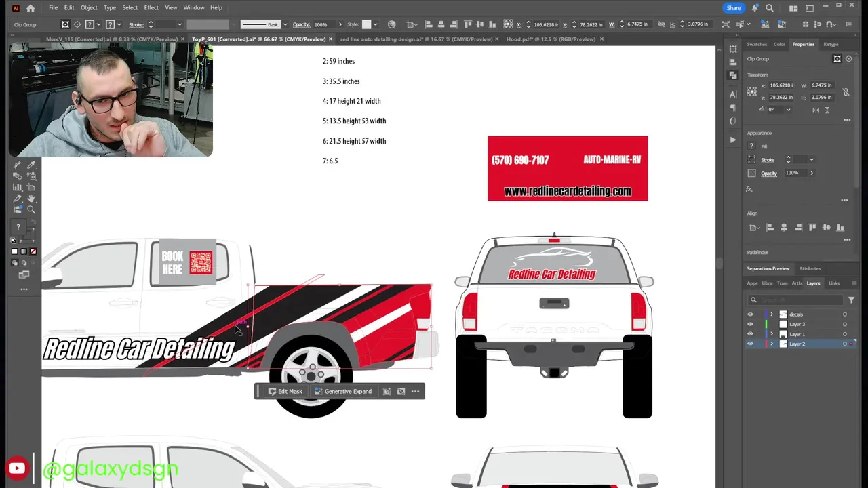Select the Zoom tool in the toolbox
The image size is (868, 488).
point(31,210)
